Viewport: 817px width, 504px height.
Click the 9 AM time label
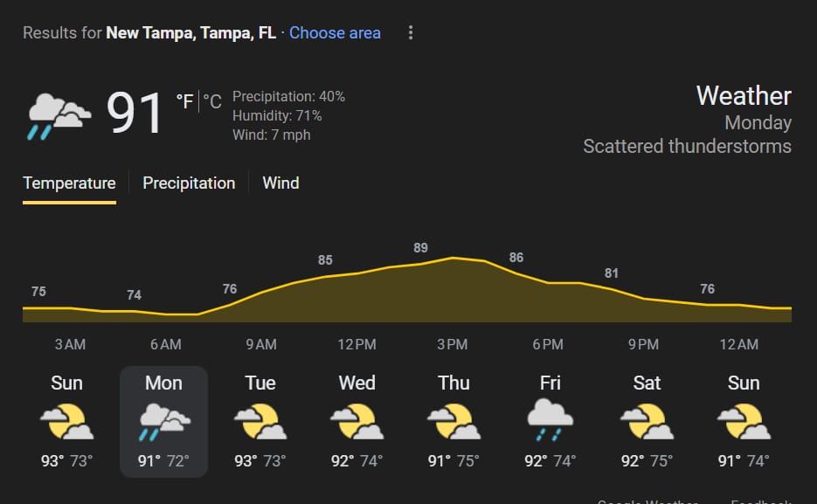click(x=261, y=344)
